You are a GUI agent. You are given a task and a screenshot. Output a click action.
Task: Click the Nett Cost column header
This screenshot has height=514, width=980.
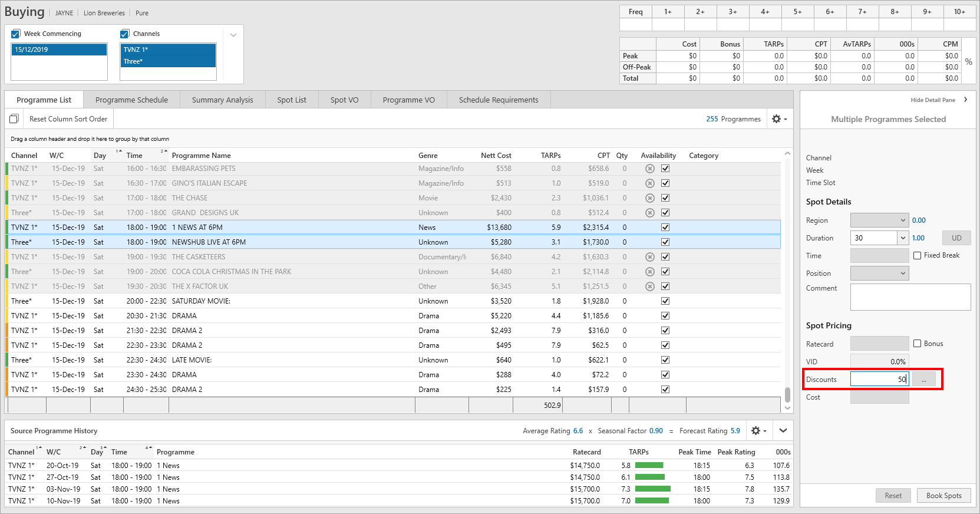pyautogui.click(x=496, y=156)
